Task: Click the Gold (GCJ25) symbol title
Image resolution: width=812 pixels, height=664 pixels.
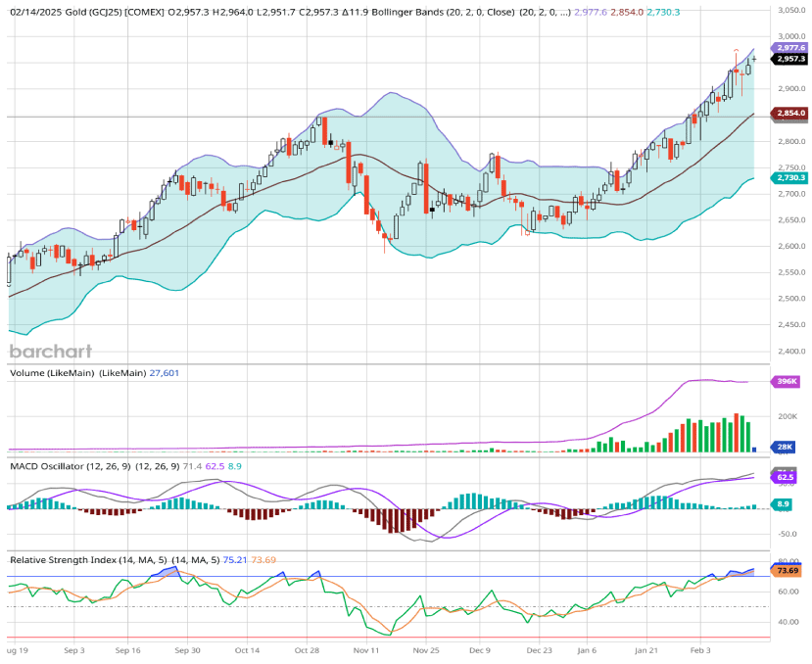Action: click(88, 12)
